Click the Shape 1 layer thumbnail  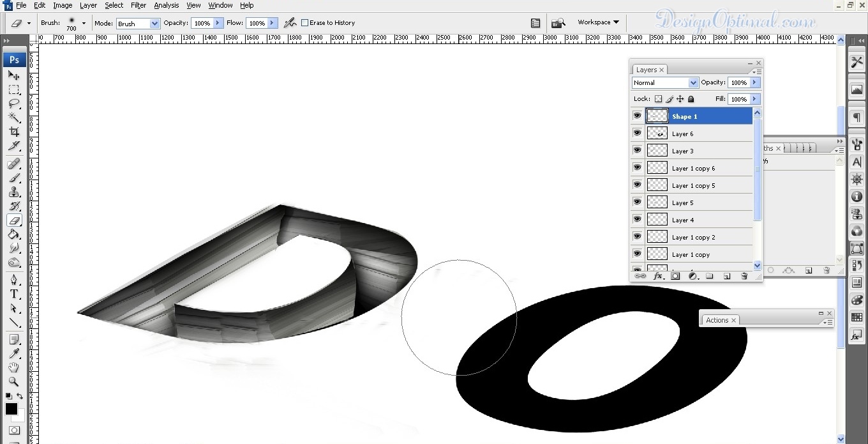pos(657,116)
